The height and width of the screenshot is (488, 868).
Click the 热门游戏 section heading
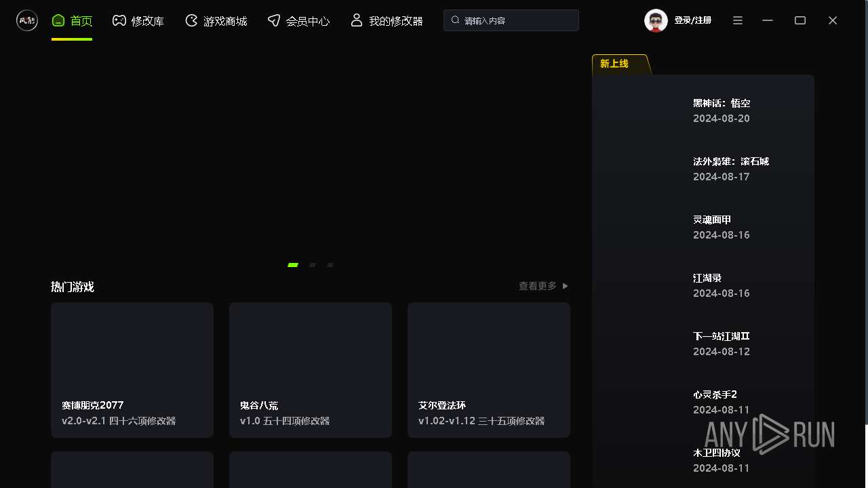[x=72, y=287]
